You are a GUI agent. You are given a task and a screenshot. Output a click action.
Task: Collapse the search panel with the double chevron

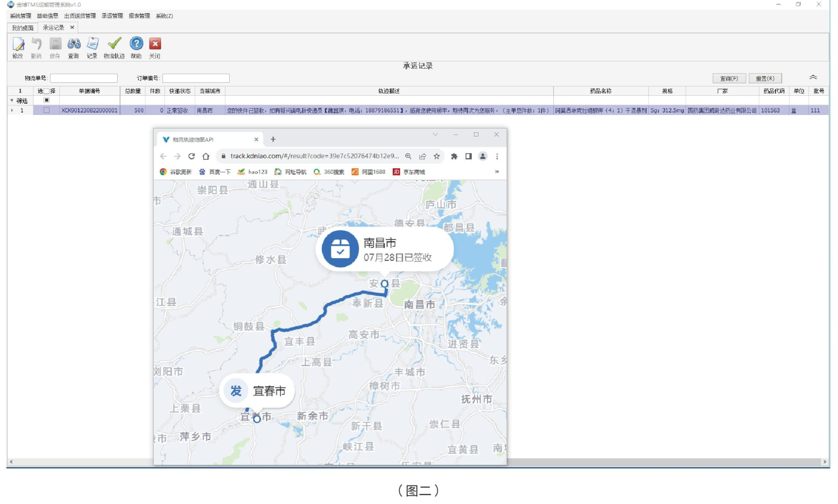[x=813, y=78]
